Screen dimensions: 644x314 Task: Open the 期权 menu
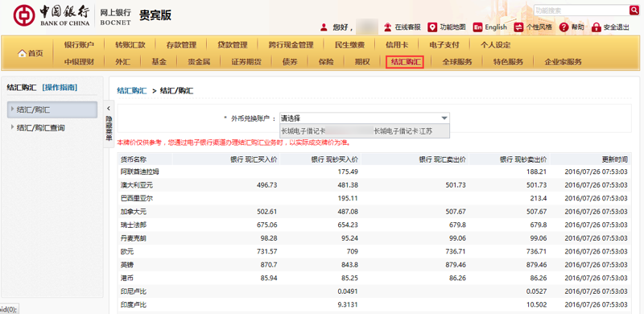pos(362,62)
